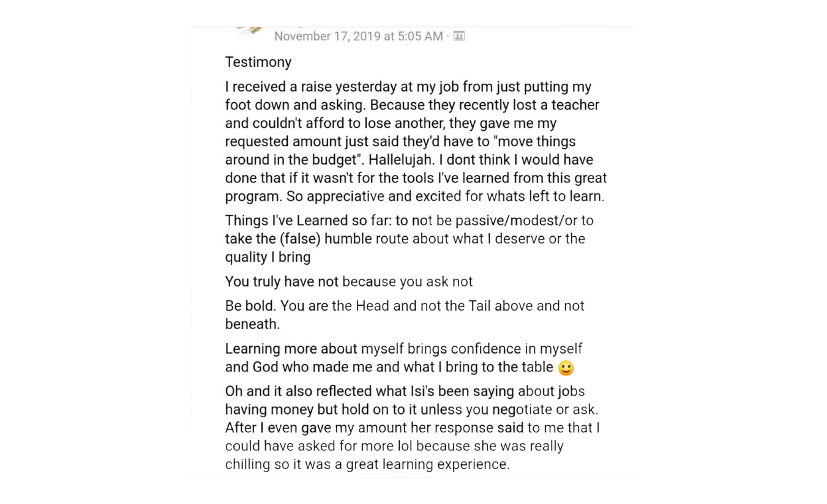The image size is (827, 504).
Task: Click the "Testimony" heading line
Action: point(258,62)
